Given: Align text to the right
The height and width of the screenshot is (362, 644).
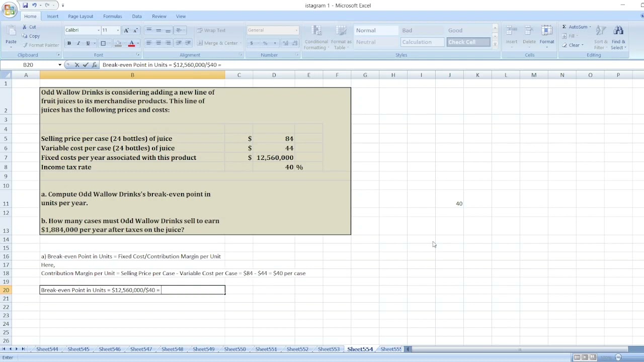Looking at the screenshot, I should 168,43.
